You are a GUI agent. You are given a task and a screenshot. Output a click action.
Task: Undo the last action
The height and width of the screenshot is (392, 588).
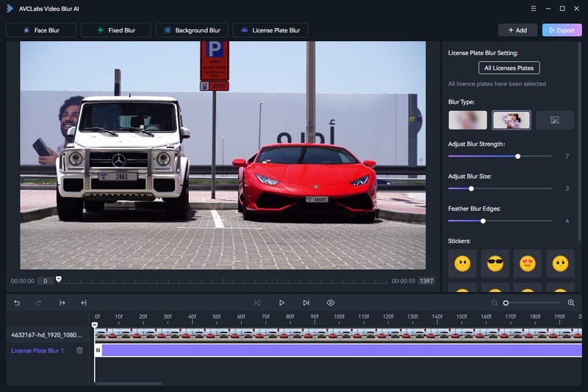pyautogui.click(x=17, y=303)
